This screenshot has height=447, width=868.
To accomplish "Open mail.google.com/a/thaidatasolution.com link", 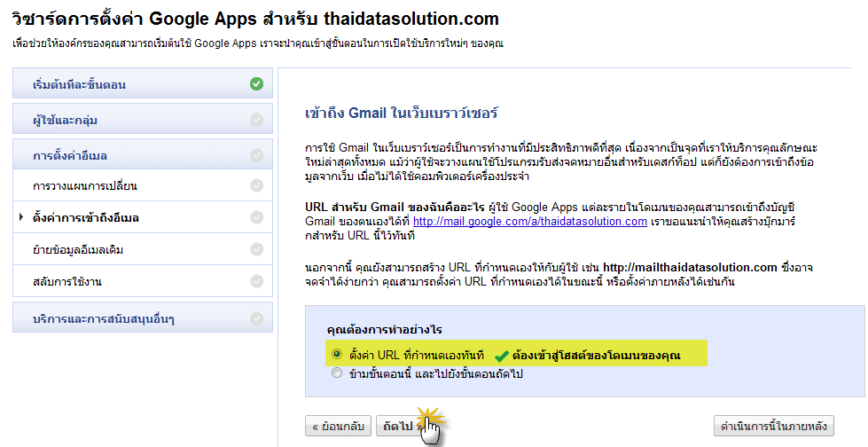I will pyautogui.click(x=530, y=222).
